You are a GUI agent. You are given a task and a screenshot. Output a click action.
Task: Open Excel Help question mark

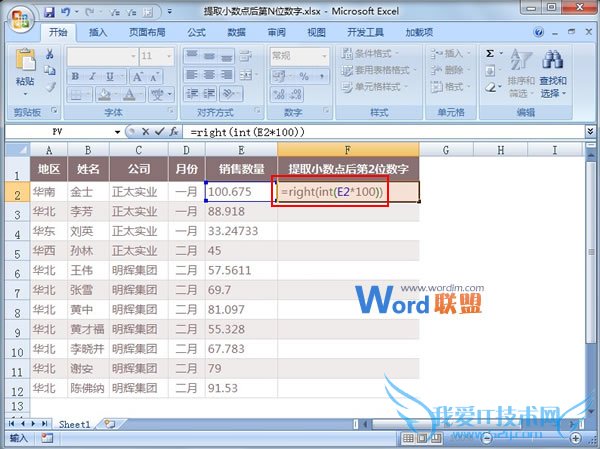click(x=538, y=33)
